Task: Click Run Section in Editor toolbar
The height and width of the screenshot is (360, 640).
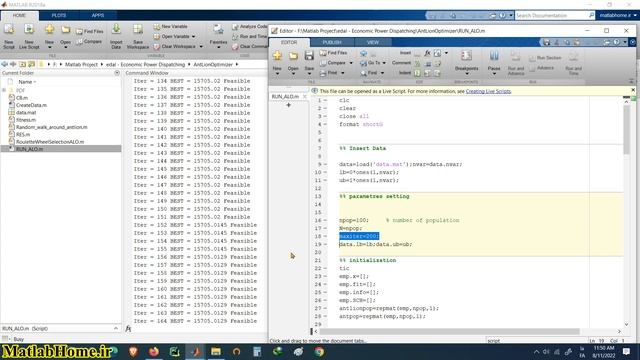Action: click(545, 58)
